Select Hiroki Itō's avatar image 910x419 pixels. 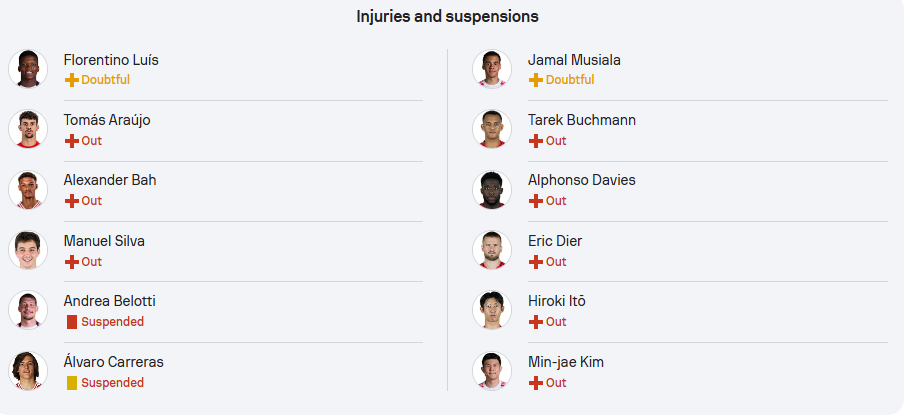click(x=492, y=310)
